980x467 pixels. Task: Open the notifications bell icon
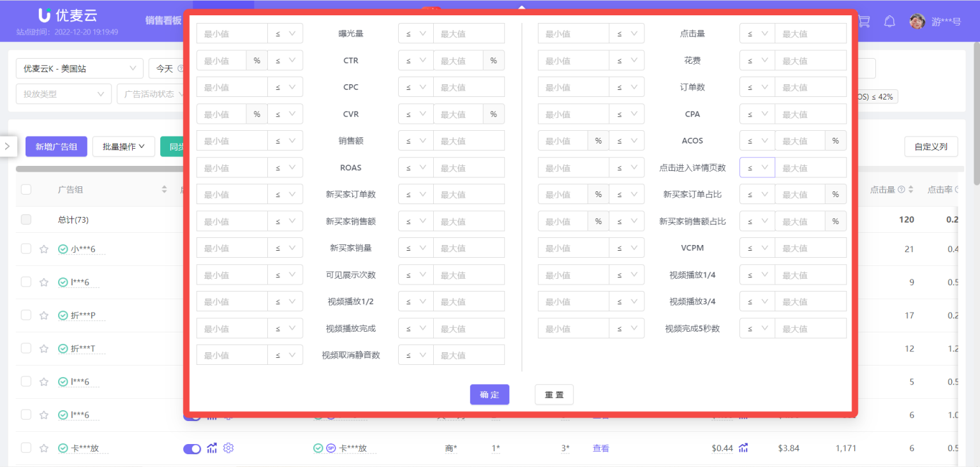point(889,21)
